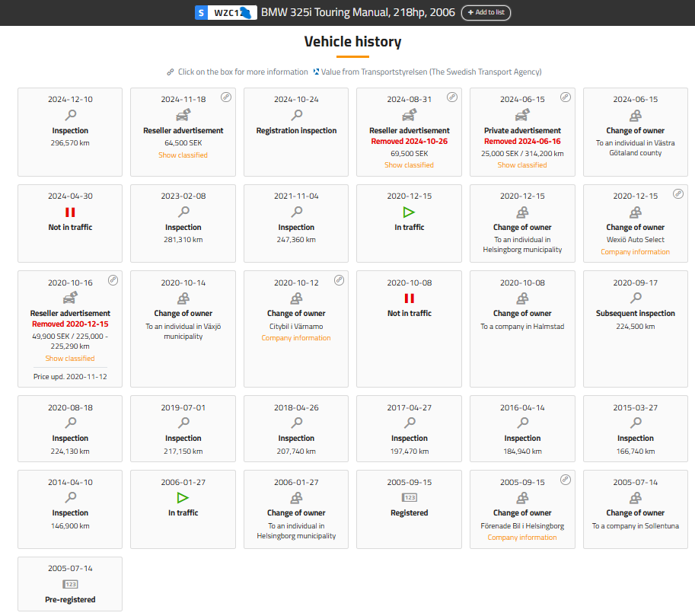Image resolution: width=695 pixels, height=616 pixels.
Task: Click registration plate icon on 2005-09-15 Registered card
Action: [410, 497]
